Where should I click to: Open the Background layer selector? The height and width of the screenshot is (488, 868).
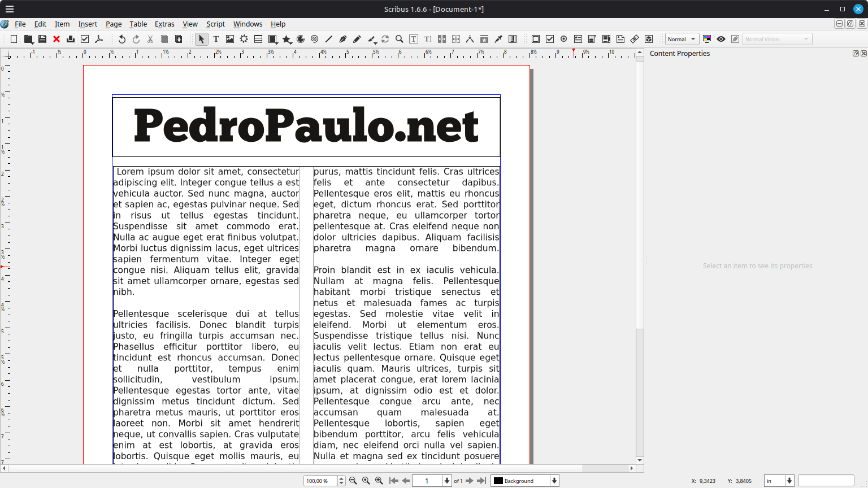point(524,481)
